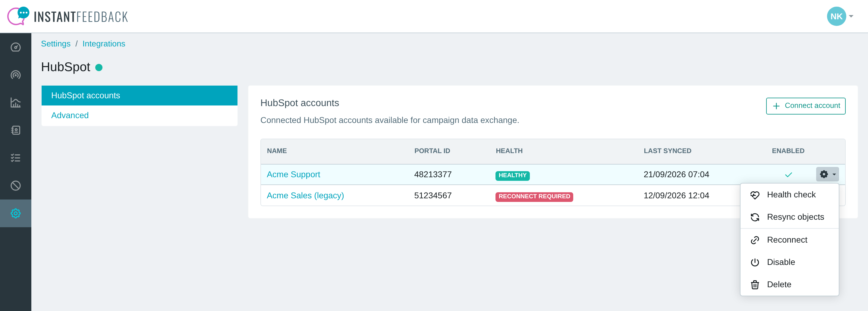The width and height of the screenshot is (868, 311).
Task: Click the LAST SYNCED column header
Action: click(x=667, y=151)
